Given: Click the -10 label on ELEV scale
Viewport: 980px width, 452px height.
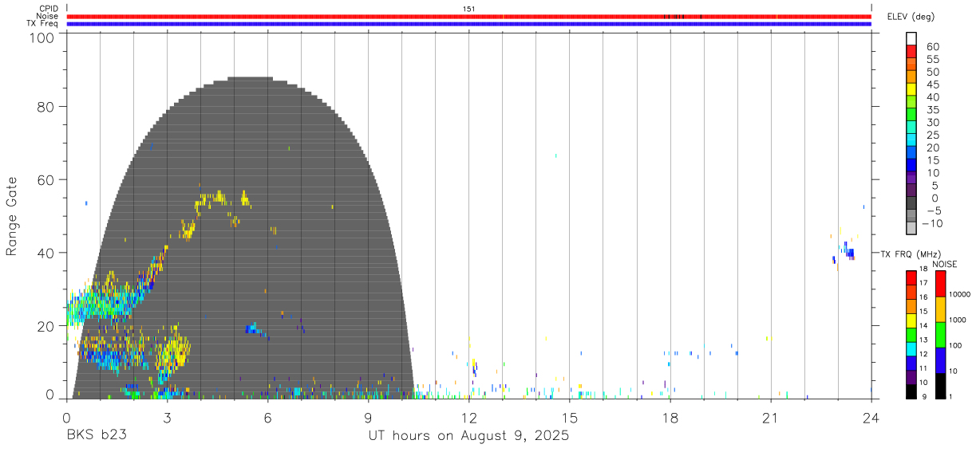Looking at the screenshot, I should pyautogui.click(x=931, y=223).
